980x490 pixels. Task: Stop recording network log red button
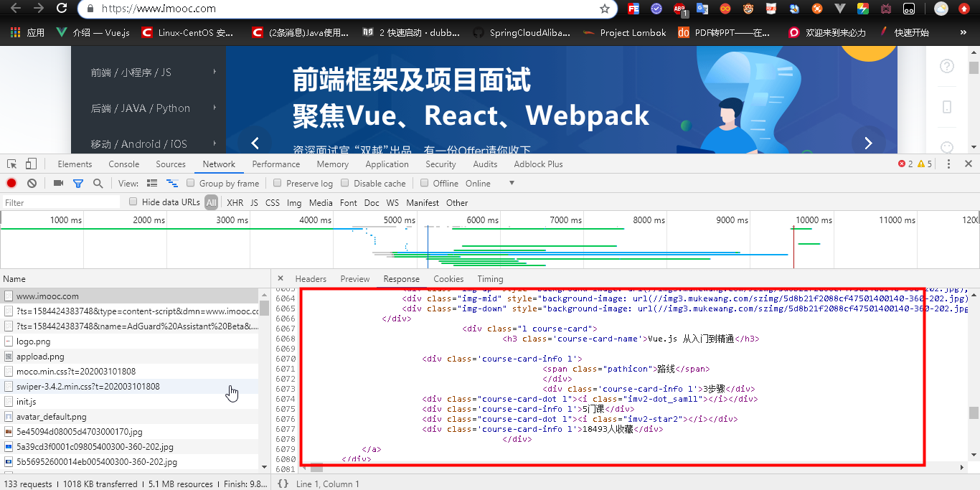coord(11,184)
